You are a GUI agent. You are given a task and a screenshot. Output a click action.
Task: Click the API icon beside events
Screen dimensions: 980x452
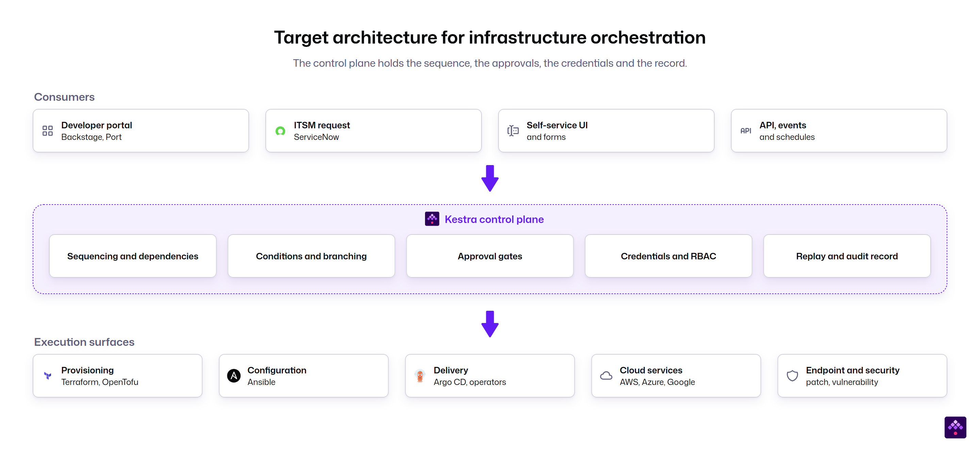746,131
